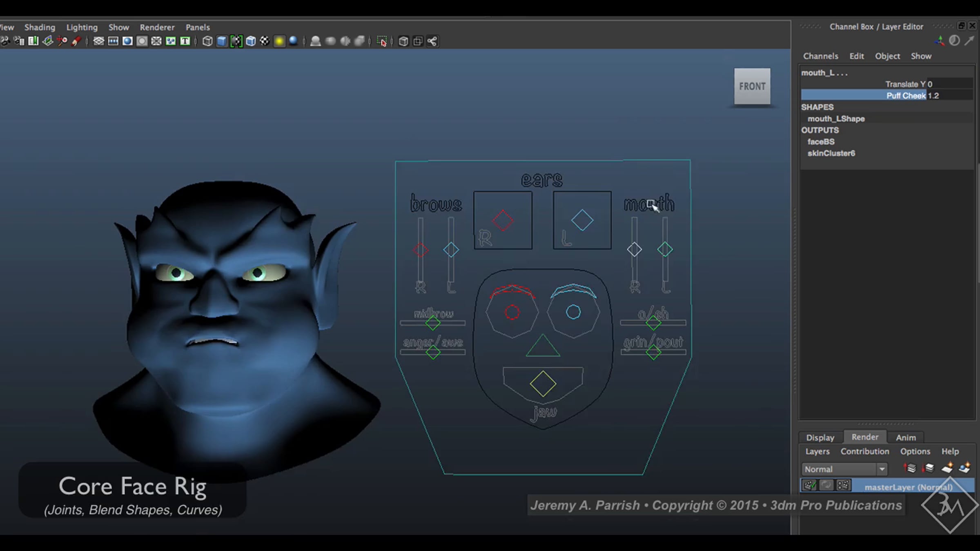Click the textured checker sphere icon
The width and height of the screenshot is (980, 551).
265,41
